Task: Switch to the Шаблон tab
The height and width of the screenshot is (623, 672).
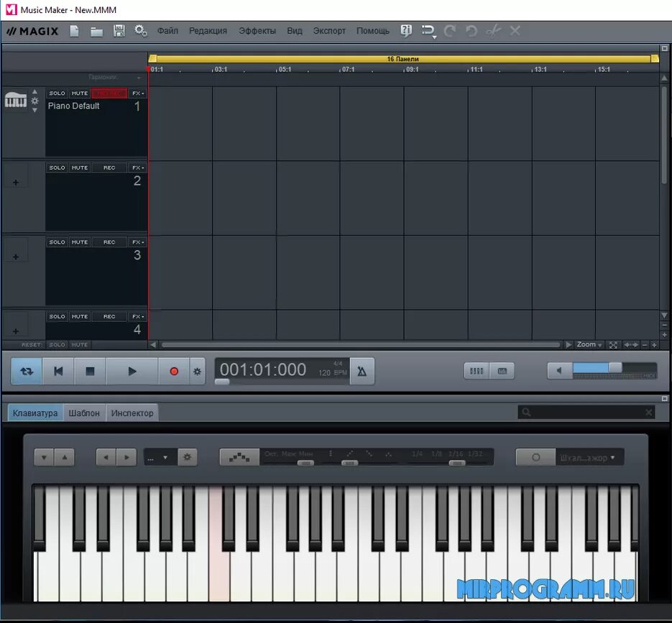Action: pos(84,413)
